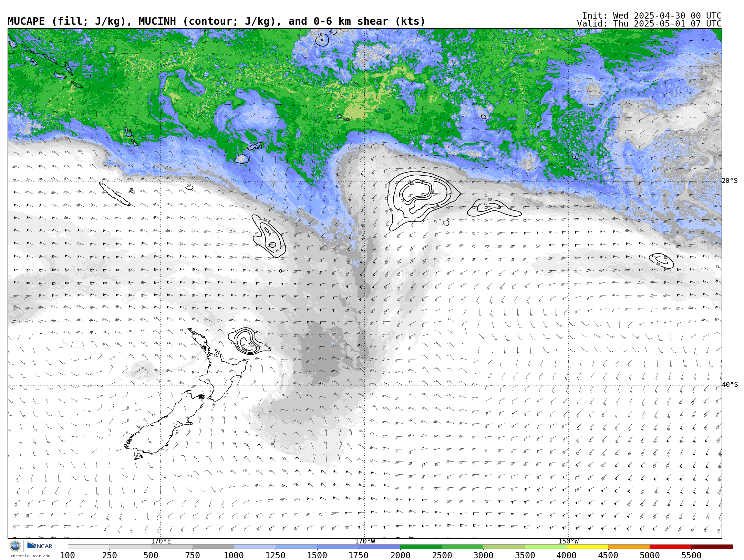This screenshot has height=560, width=744.
Task: Click the 170°W longitude label
Action: click(x=365, y=541)
